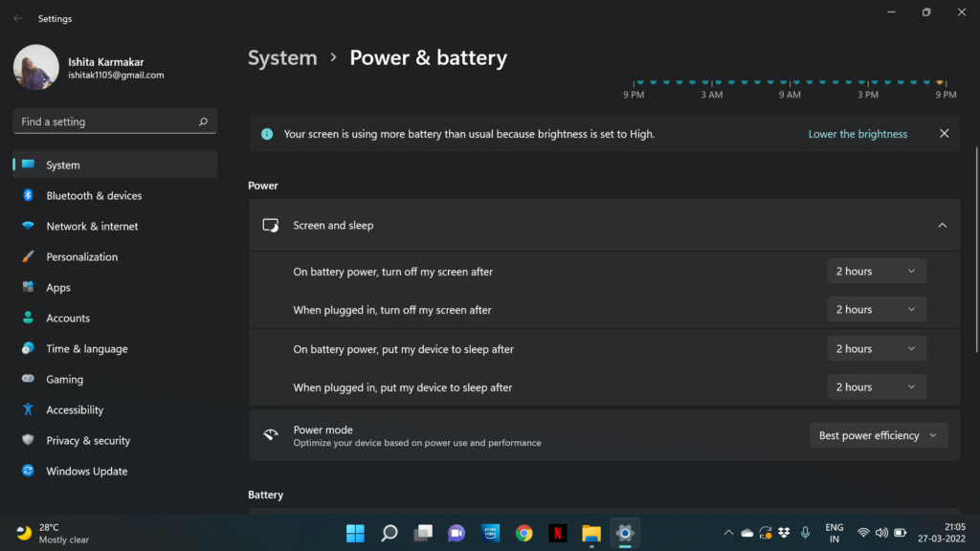Click the sync update tray icon

pyautogui.click(x=766, y=533)
